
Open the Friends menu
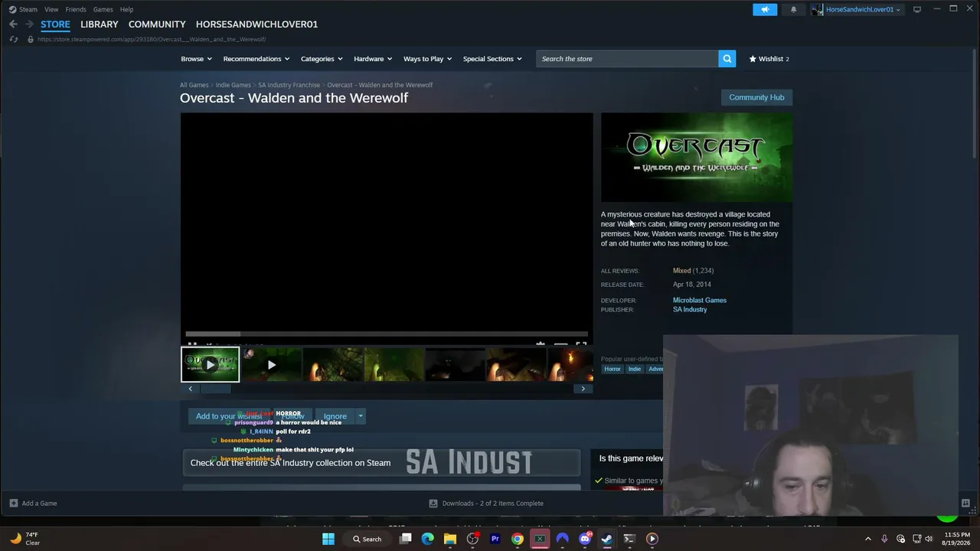[76, 9]
